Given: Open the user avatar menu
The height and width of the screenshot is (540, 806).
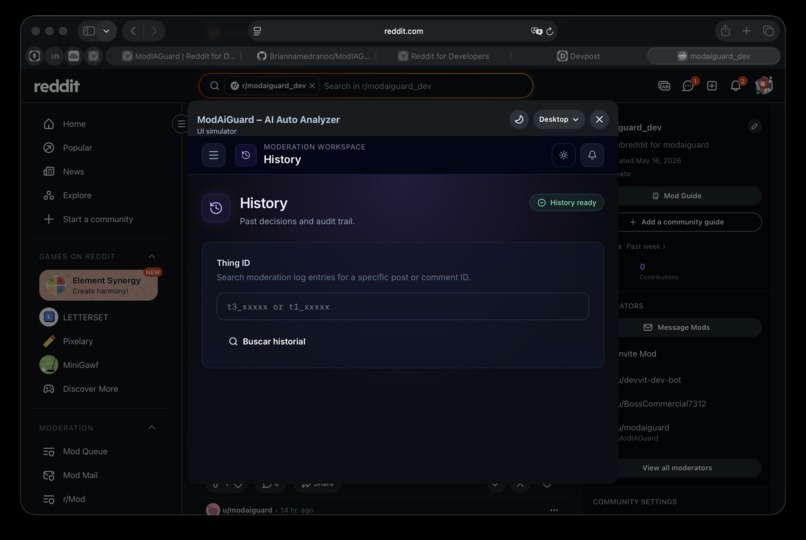Looking at the screenshot, I should click(764, 85).
